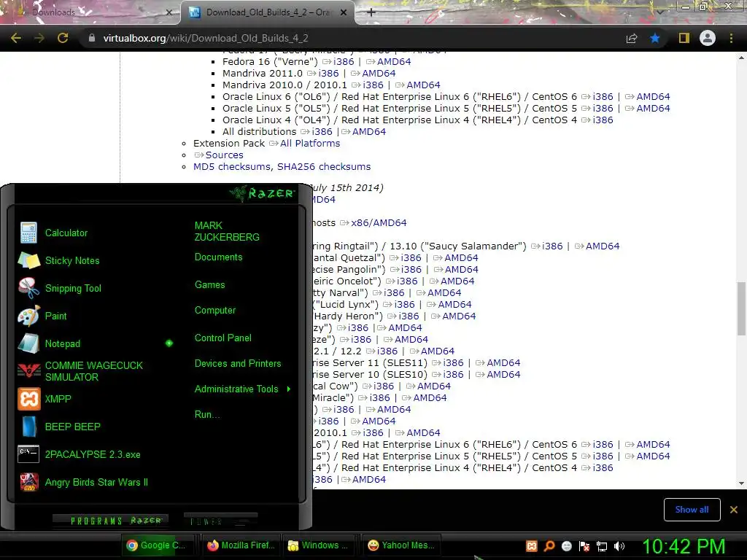The width and height of the screenshot is (747, 560).
Task: Click the address bar URL field
Action: click(352, 38)
